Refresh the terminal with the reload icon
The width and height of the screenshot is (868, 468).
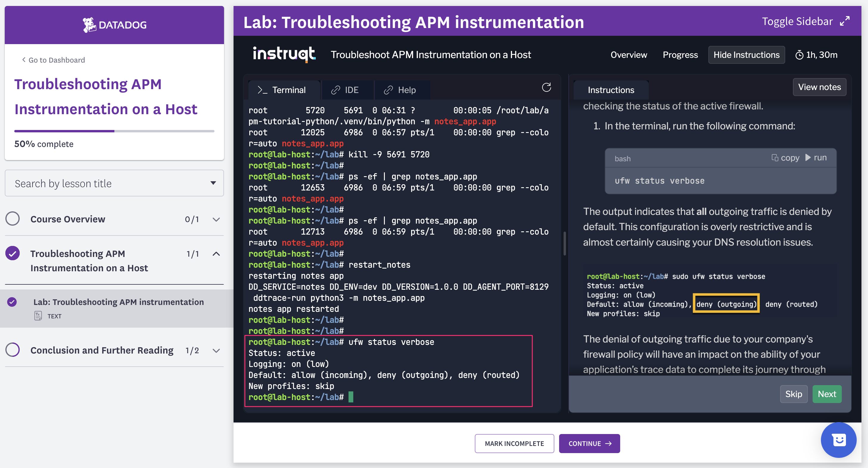click(546, 87)
